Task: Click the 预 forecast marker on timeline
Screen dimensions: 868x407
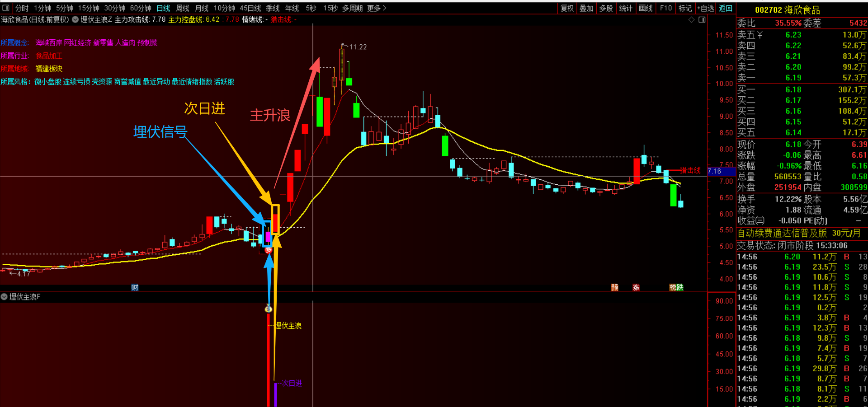Action: pyautogui.click(x=614, y=287)
